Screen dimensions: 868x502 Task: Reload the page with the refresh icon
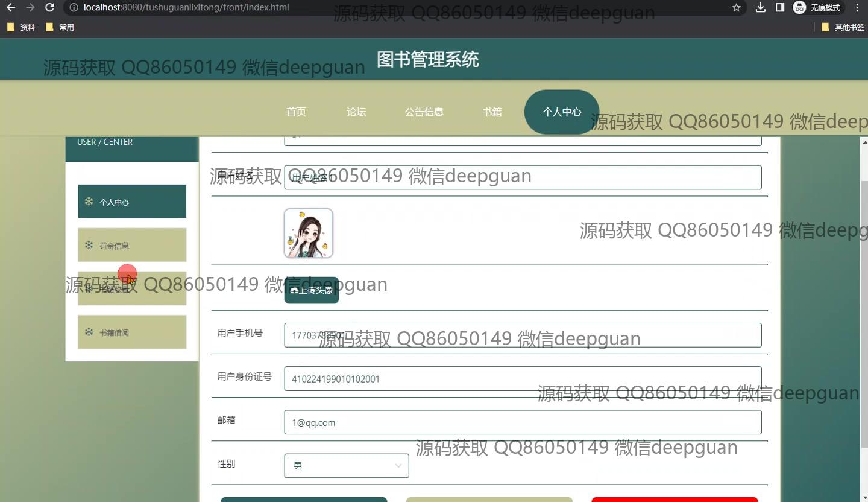tap(50, 8)
